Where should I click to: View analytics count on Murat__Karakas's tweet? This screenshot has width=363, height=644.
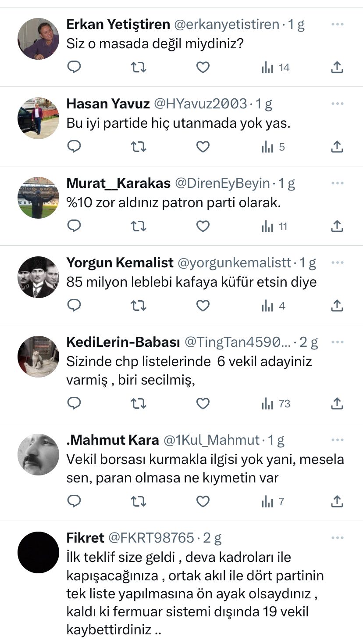pos(274,226)
